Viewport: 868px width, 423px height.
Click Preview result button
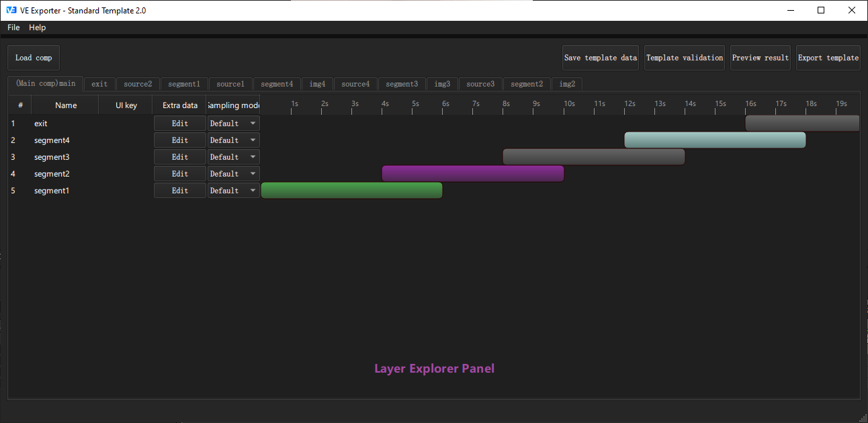[x=761, y=58]
